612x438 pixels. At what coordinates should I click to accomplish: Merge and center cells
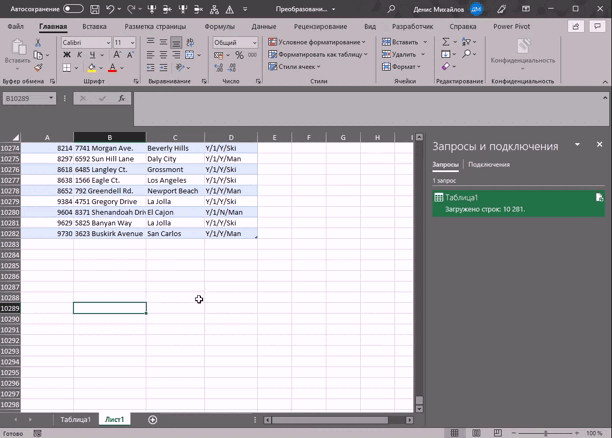tap(189, 55)
